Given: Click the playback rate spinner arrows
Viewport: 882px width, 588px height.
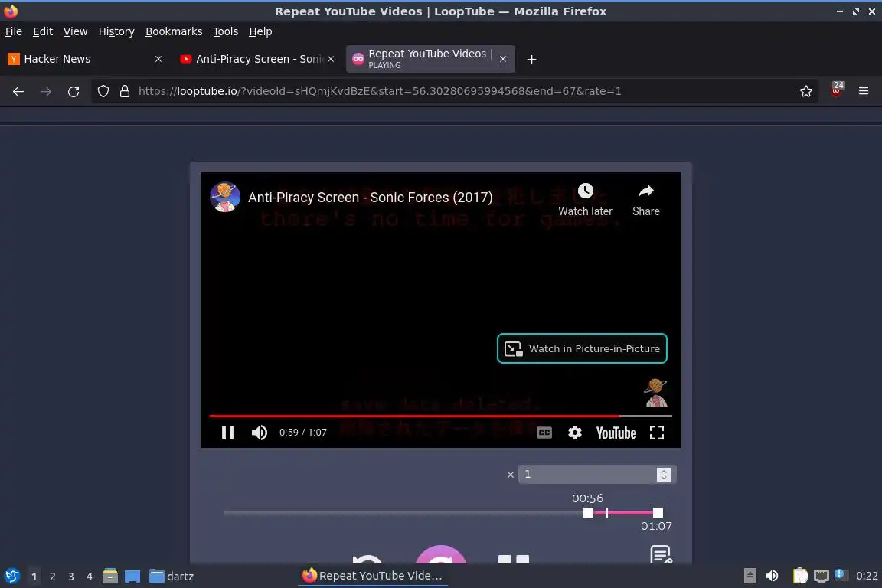Looking at the screenshot, I should 664,475.
